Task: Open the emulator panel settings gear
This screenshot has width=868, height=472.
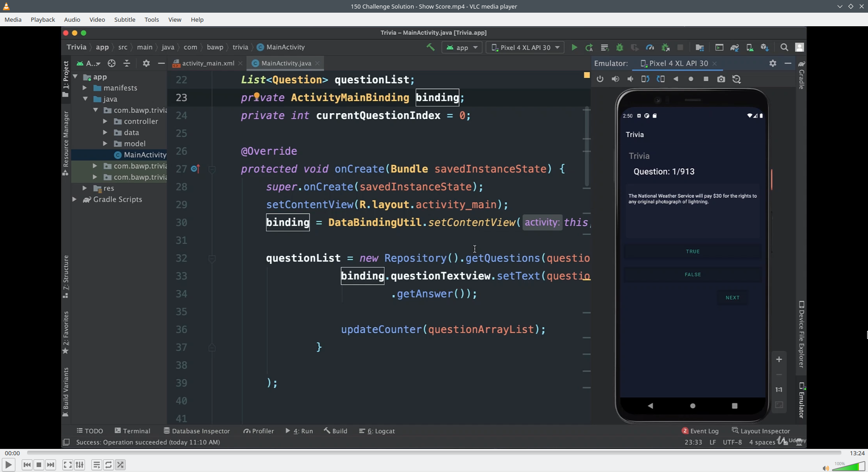Action: pyautogui.click(x=773, y=63)
